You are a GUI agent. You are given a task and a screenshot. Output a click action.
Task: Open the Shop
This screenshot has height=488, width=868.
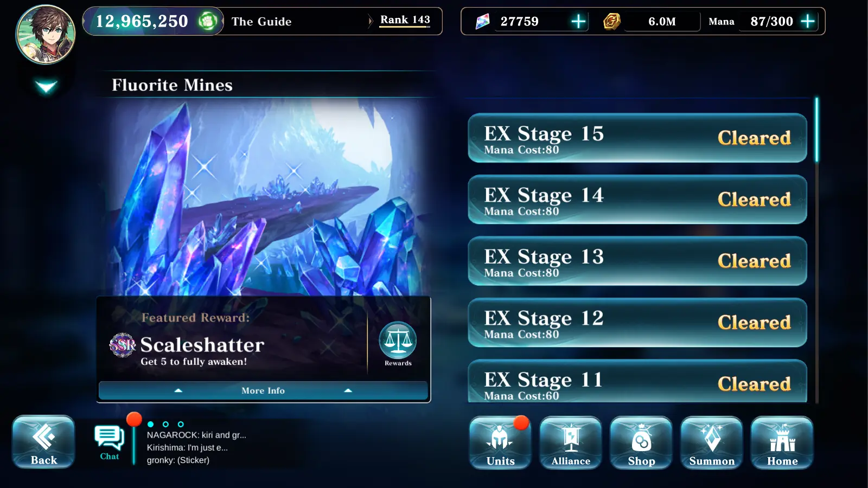click(x=641, y=442)
